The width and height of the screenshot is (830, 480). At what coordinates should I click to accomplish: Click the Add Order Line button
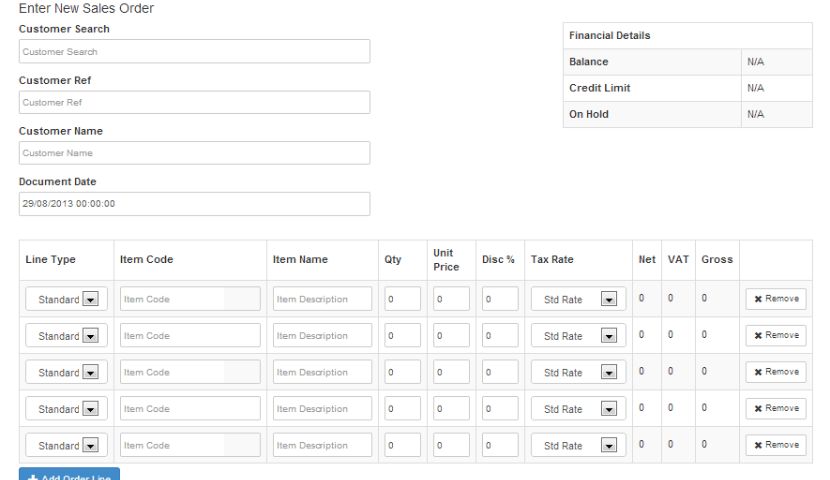pos(69,474)
